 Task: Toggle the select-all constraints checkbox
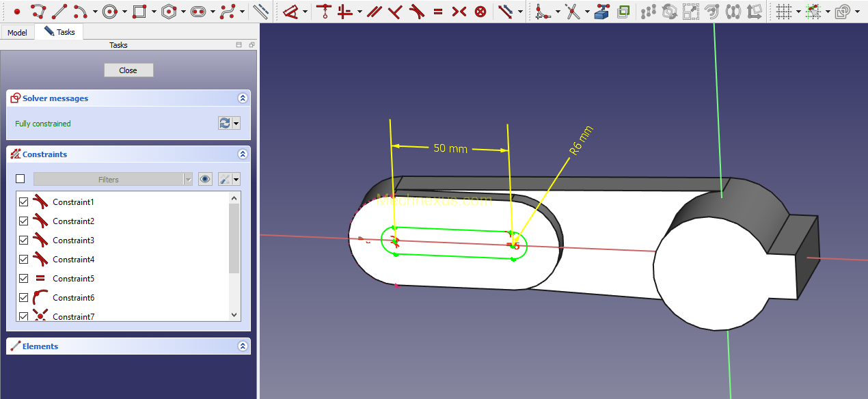[21, 179]
